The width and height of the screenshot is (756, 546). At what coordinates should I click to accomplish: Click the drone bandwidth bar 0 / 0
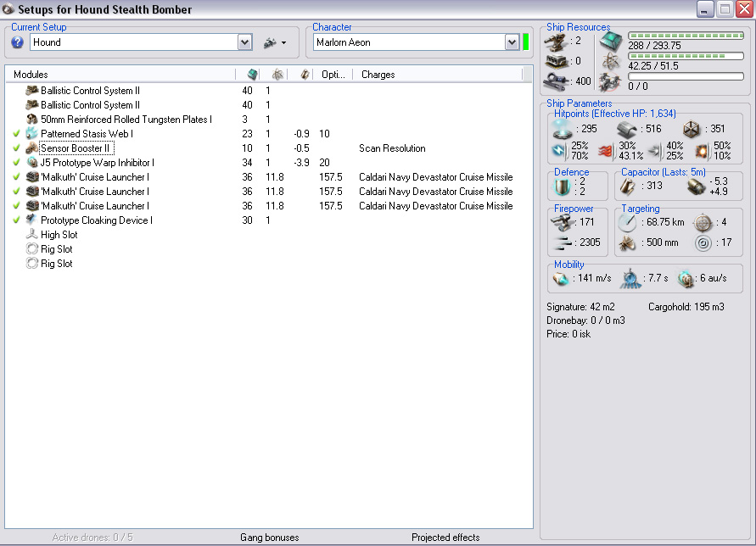pos(686,76)
